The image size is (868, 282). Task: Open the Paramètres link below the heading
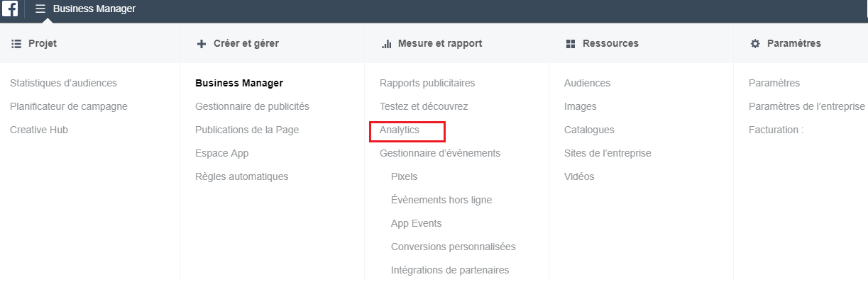point(774,83)
